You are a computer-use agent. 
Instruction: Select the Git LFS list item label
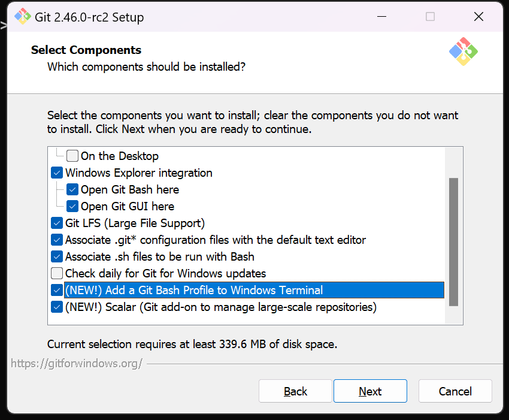tap(135, 223)
